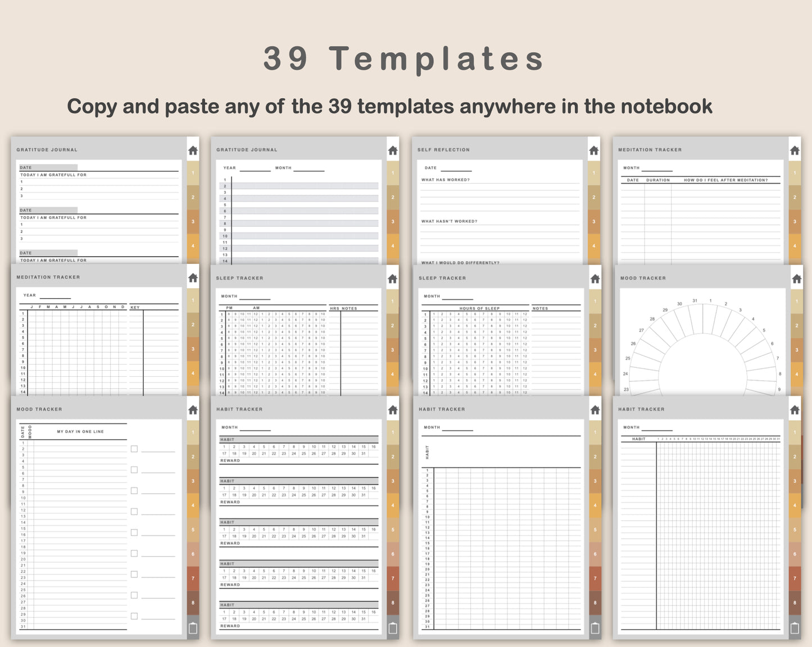Tick the topmost checkbox in 'My day in one line' Mood Tracker
This screenshot has width=812, height=647.
pos(134,449)
